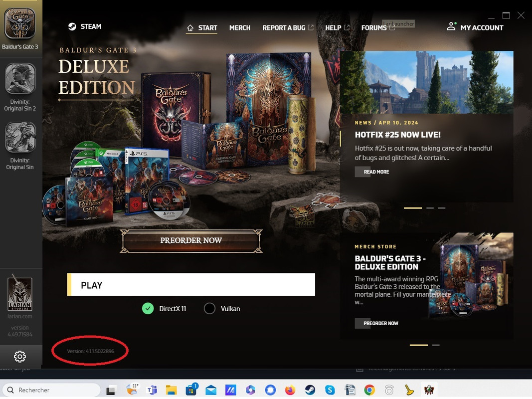532x399 pixels.
Task: Open Google Chrome from taskbar
Action: (369, 390)
